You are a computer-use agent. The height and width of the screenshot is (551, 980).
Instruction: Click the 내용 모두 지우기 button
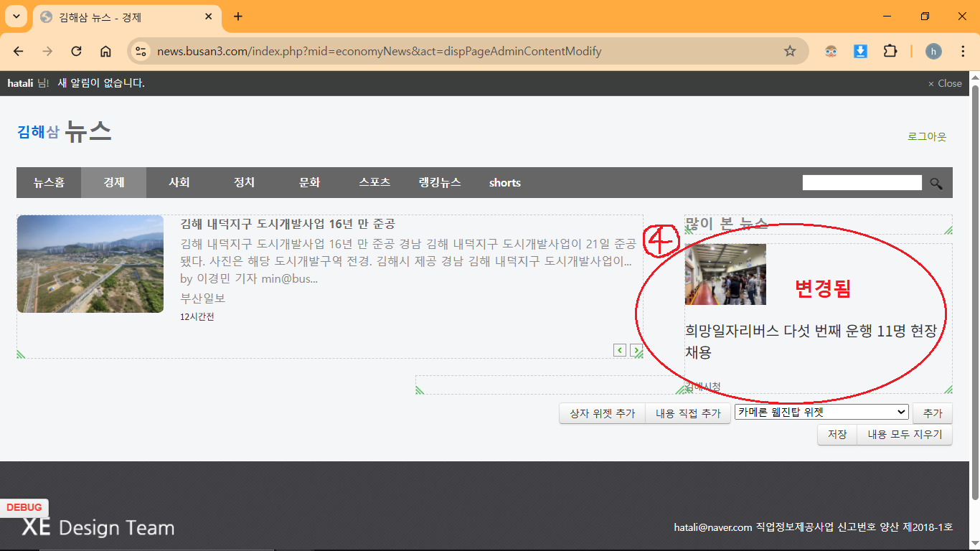pos(905,435)
